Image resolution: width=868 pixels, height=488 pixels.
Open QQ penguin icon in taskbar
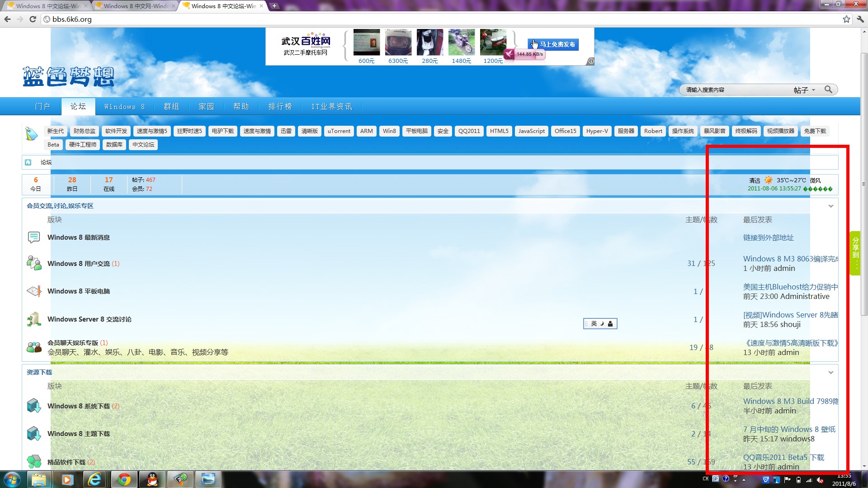click(152, 479)
